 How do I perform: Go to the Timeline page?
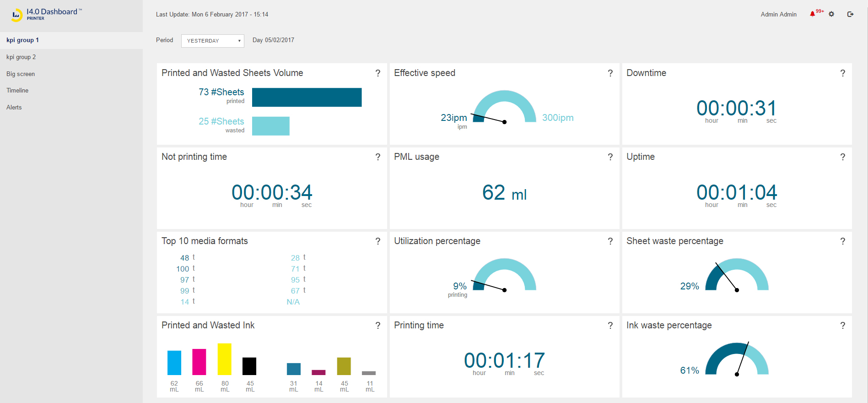17,91
